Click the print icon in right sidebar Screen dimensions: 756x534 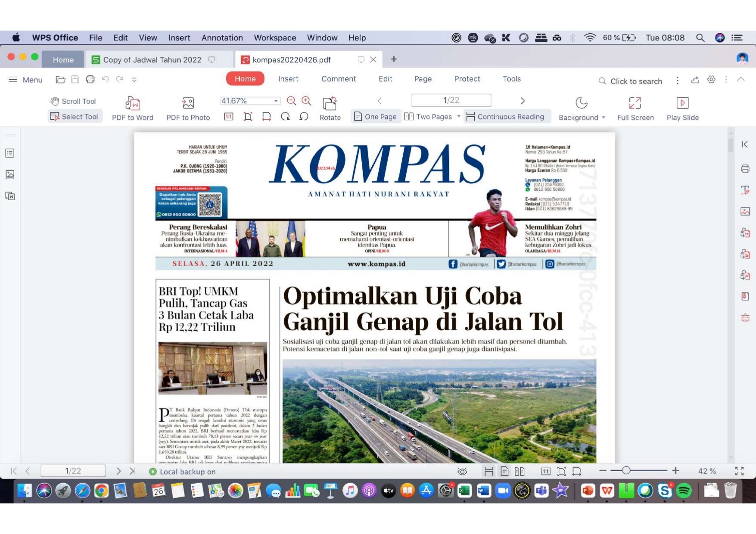[x=745, y=168]
